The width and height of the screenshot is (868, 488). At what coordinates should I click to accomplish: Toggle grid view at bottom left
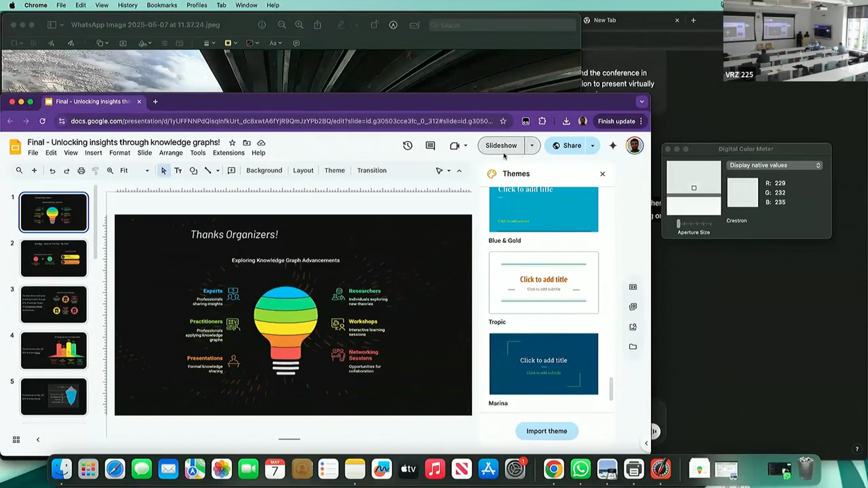click(16, 440)
